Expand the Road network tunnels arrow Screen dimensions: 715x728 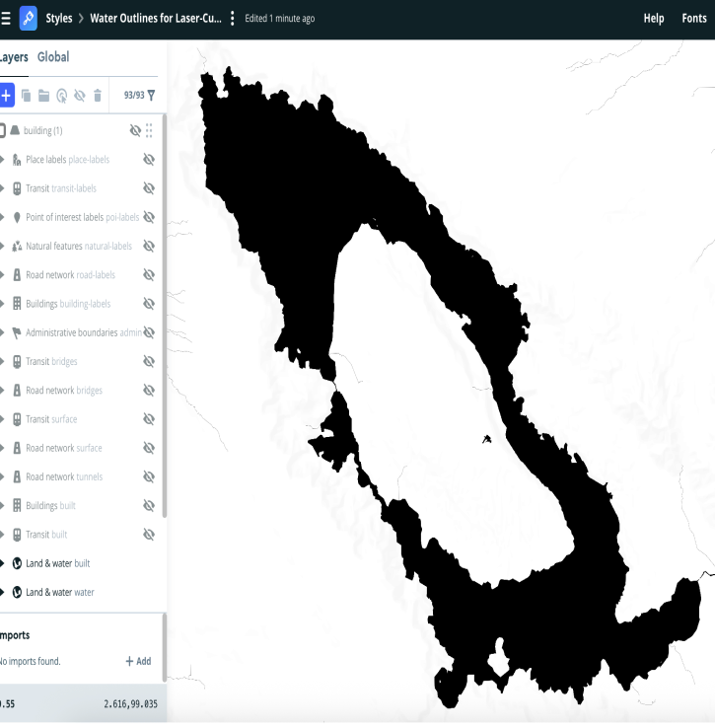[x=2, y=476]
